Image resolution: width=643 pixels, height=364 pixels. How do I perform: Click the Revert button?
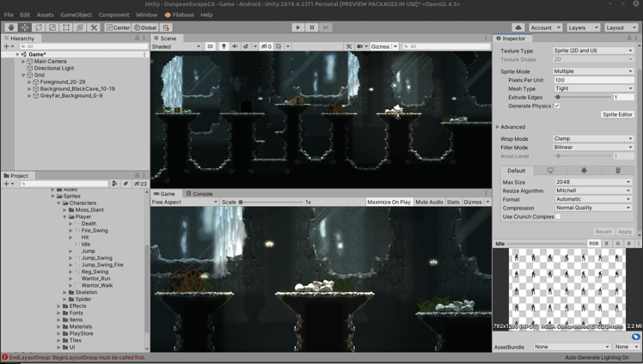click(603, 231)
